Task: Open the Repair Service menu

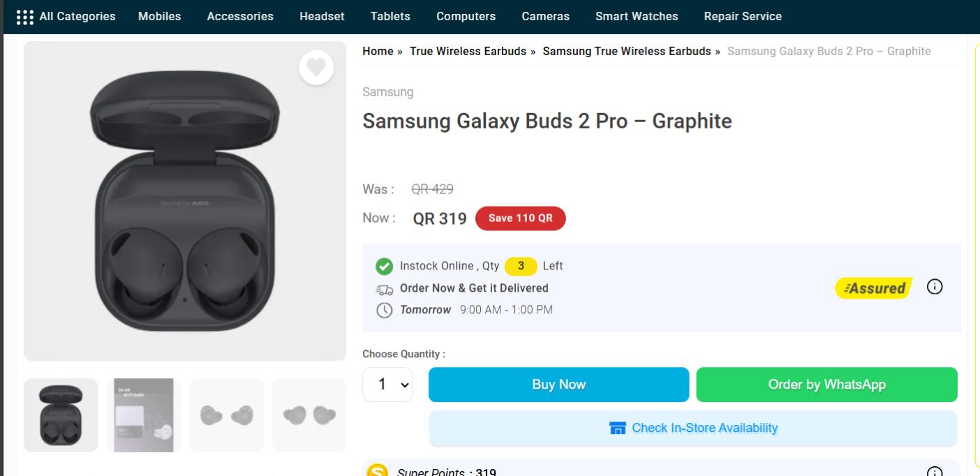Action: coord(742,15)
